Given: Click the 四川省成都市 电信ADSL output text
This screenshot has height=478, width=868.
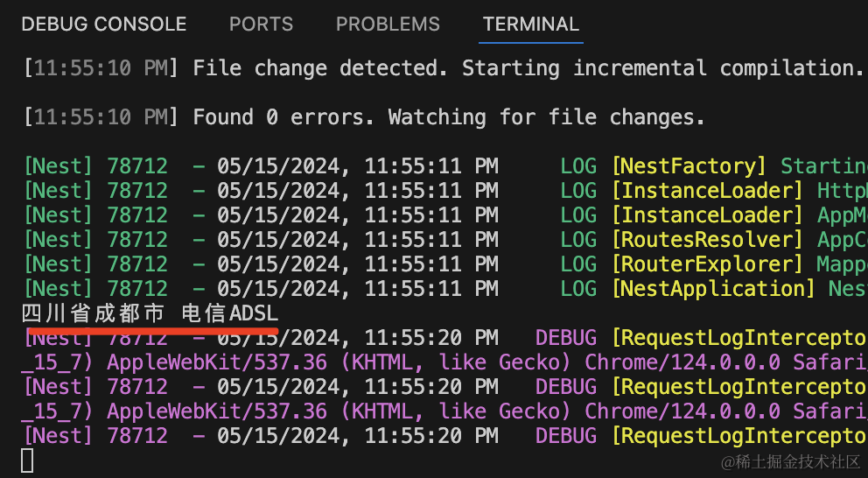Looking at the screenshot, I should [150, 313].
